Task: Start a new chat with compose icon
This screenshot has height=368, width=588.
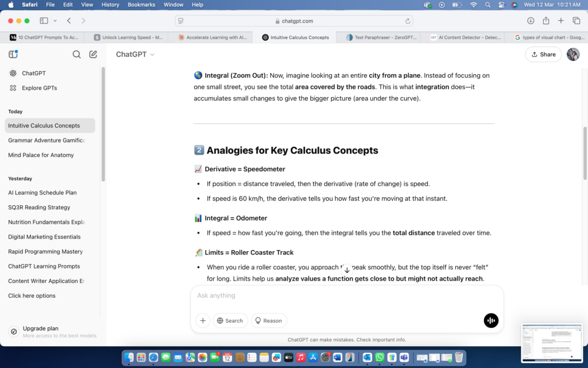Action: pos(93,55)
